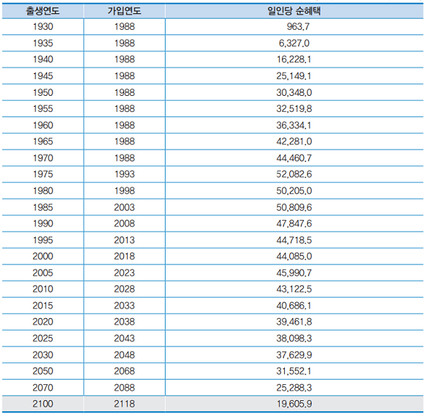Select net benefit value 31,552.1

click(294, 371)
